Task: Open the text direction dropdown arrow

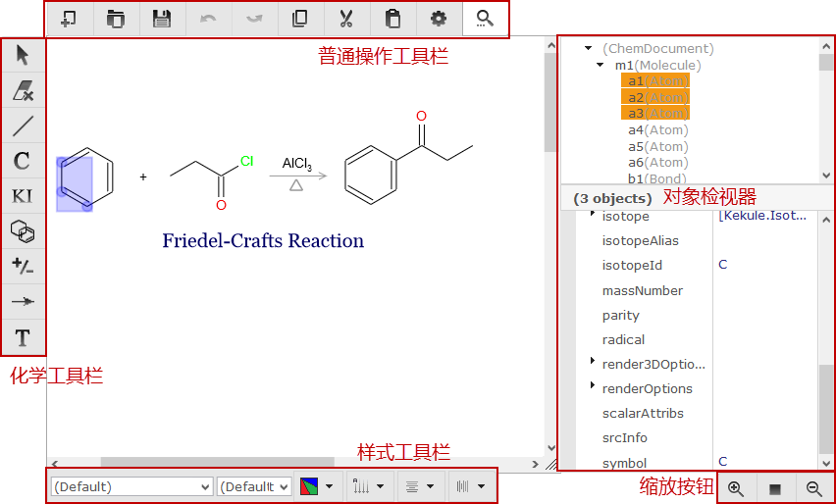Action: tap(380, 486)
